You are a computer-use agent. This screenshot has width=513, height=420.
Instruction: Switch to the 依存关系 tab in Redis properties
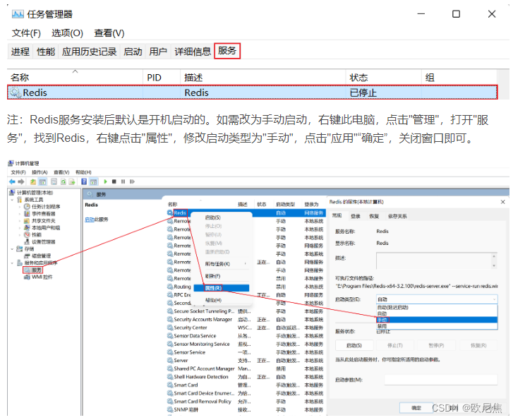397,216
